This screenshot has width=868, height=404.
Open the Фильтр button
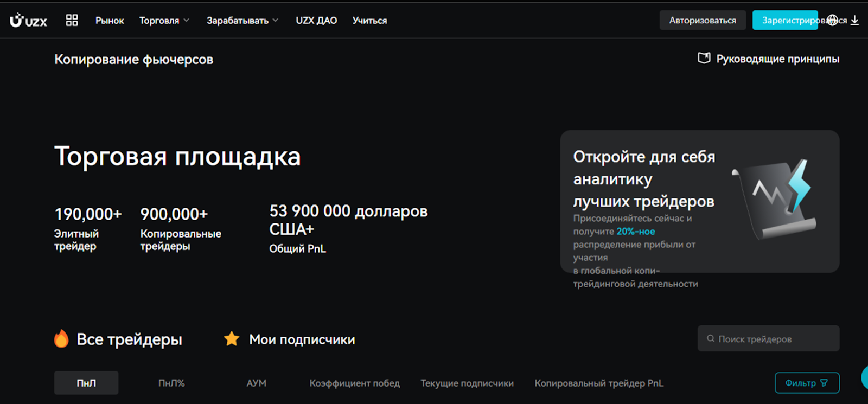tap(807, 383)
